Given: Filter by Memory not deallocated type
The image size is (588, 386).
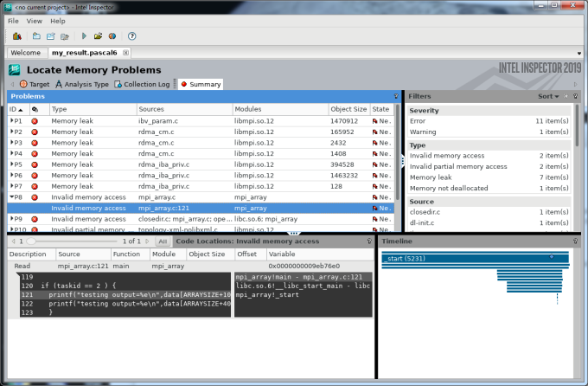Looking at the screenshot, I should [x=489, y=188].
